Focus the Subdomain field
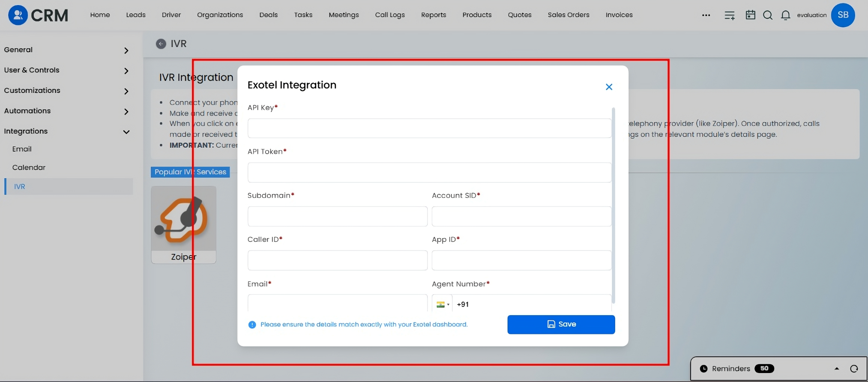Screen dimensions: 868x382 click(338, 216)
